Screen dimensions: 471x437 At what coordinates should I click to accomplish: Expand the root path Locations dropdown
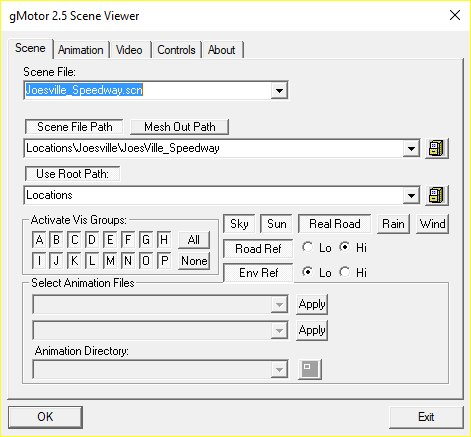pos(411,196)
